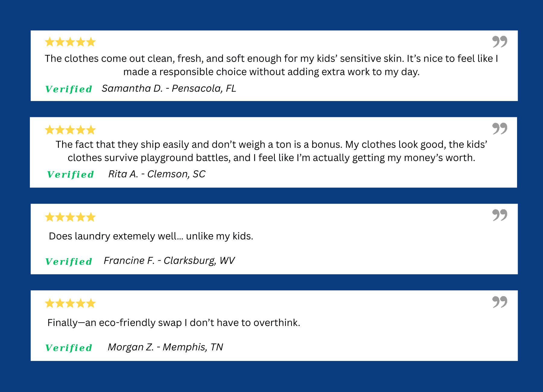
Task: Click the star rating on Rita A.'s review
Action: click(70, 130)
